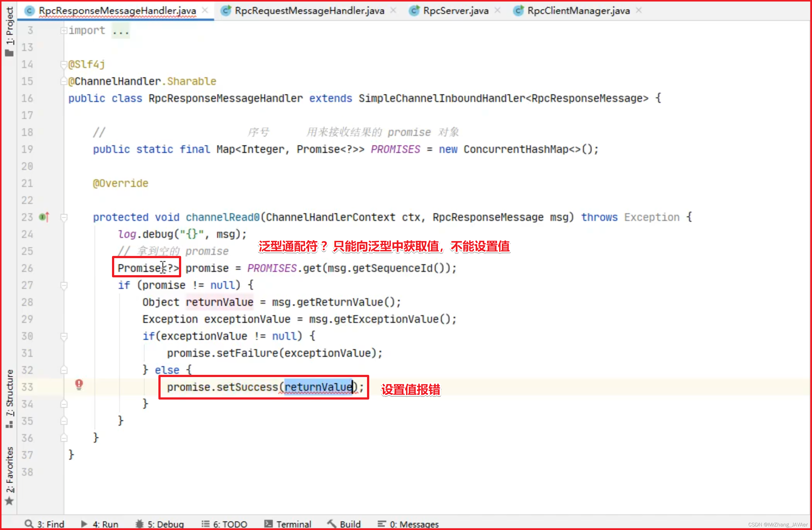Click the Exception type after throws

[x=652, y=217]
